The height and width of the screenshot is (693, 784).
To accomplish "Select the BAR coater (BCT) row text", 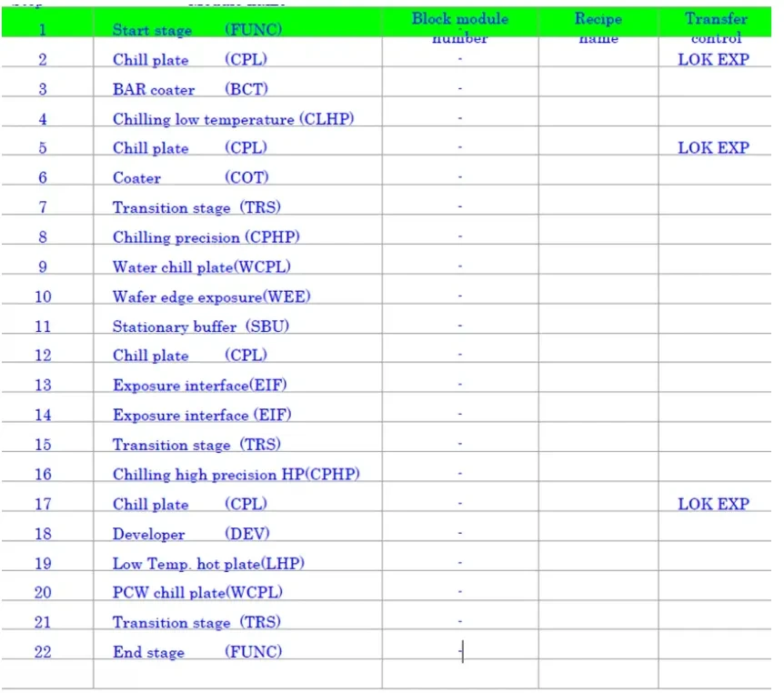I will point(190,89).
